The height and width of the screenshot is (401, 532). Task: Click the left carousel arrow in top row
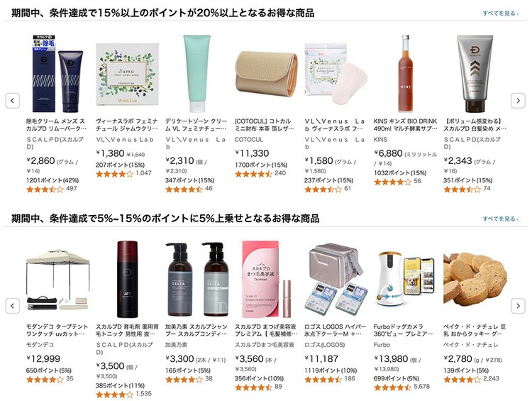click(13, 101)
